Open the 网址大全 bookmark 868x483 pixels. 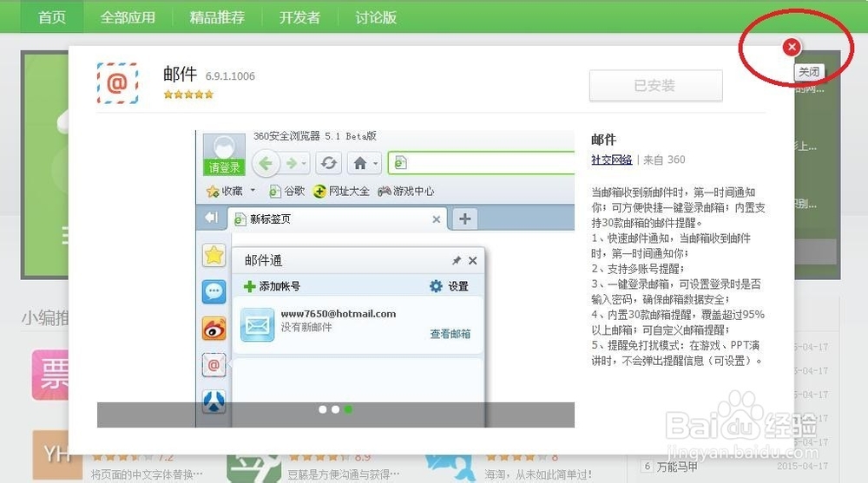pos(341,192)
